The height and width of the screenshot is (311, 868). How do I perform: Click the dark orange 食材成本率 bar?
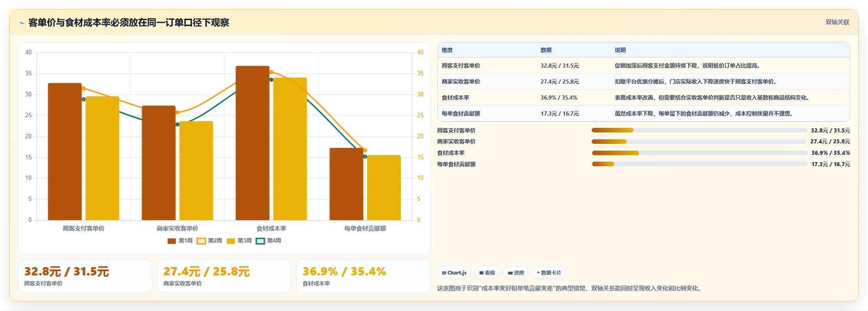click(x=253, y=143)
